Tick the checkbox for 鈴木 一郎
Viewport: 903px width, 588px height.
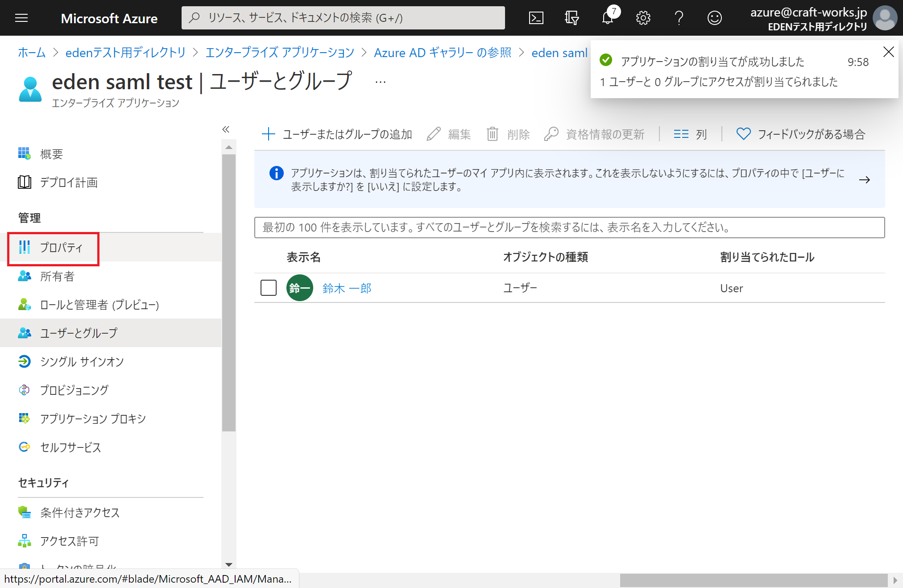[x=269, y=288]
